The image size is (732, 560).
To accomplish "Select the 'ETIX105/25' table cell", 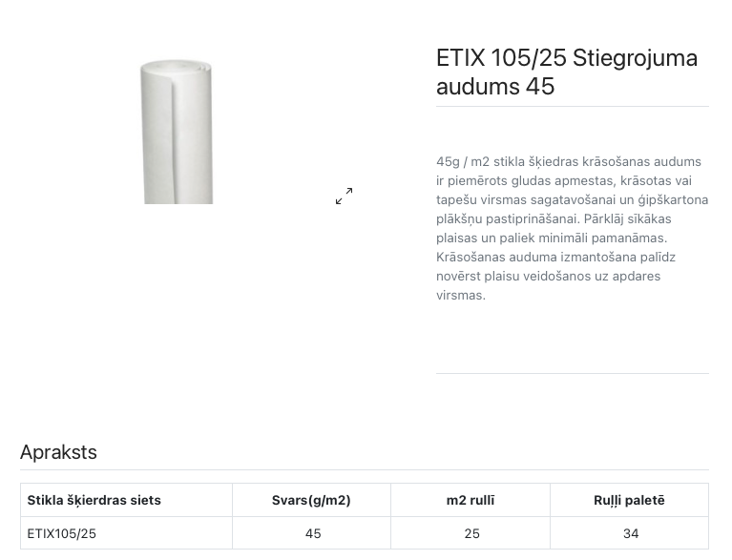I will pyautogui.click(x=62, y=533).
